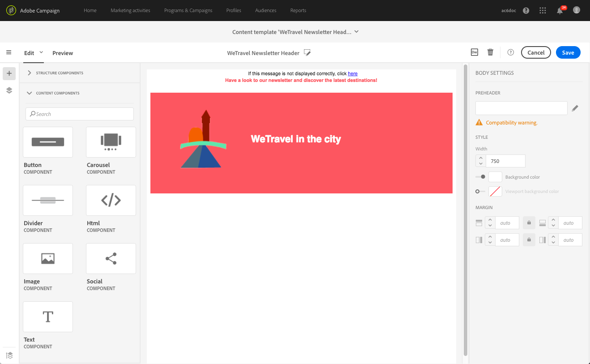This screenshot has height=364, width=590.
Task: Select the WeTravel logo image in canvas
Action: 203,139
